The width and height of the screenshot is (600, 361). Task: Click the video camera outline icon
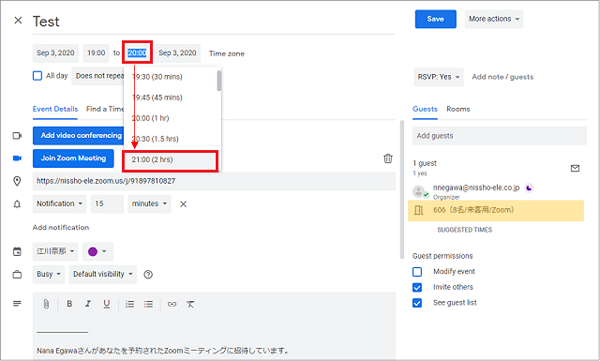tap(17, 136)
